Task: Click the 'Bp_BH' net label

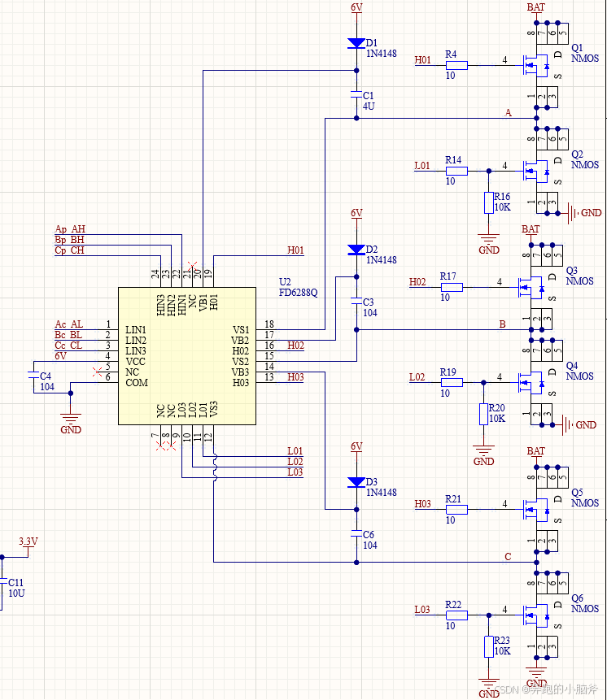Action: click(x=70, y=240)
